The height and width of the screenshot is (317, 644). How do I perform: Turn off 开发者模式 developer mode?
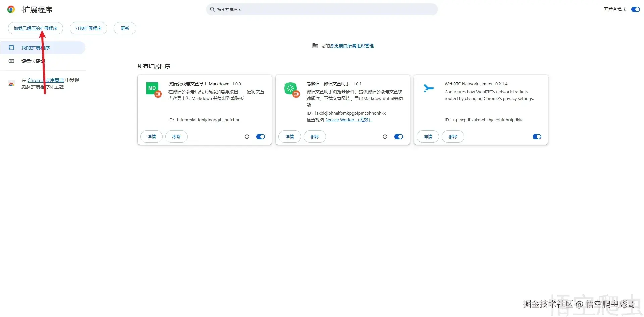click(635, 9)
